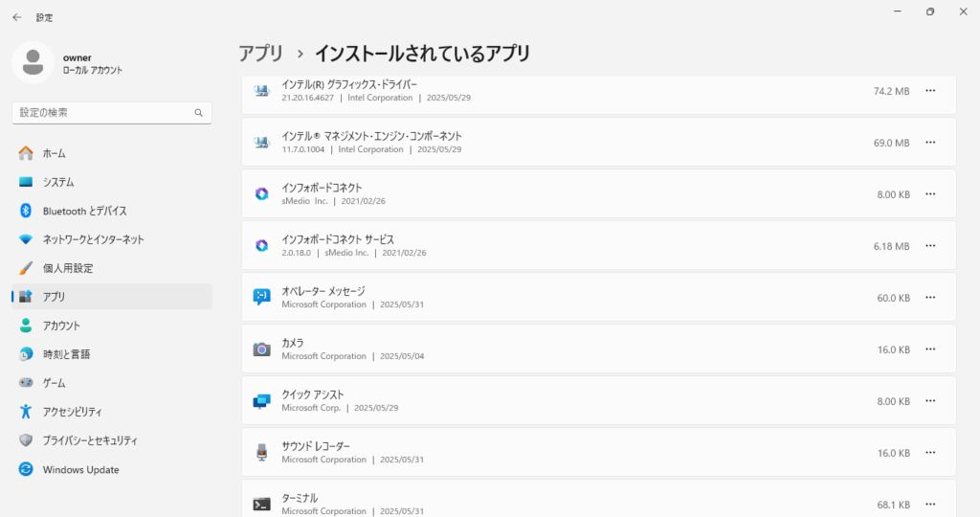Open more options for ターミナル

pos(930,504)
